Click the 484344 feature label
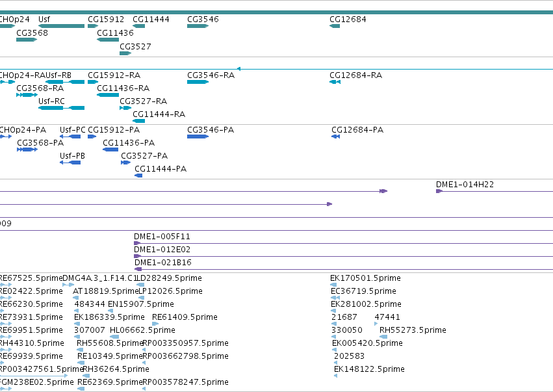The image size is (553, 392). point(90,304)
